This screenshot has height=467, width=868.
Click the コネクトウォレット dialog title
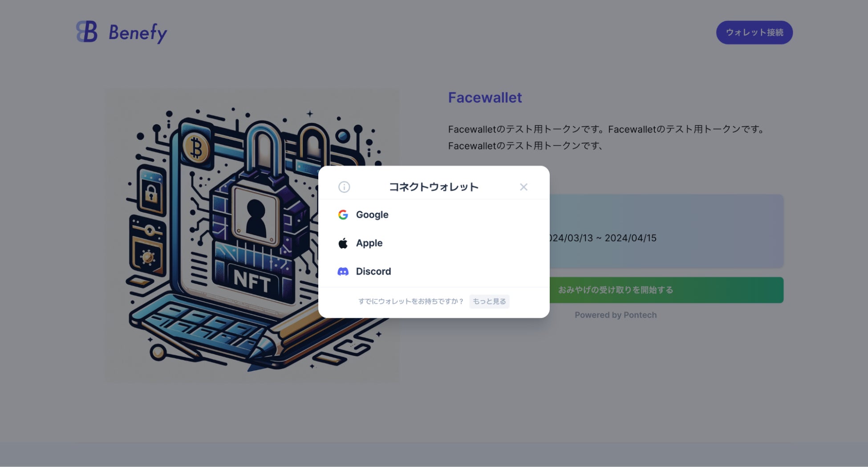pyautogui.click(x=434, y=187)
